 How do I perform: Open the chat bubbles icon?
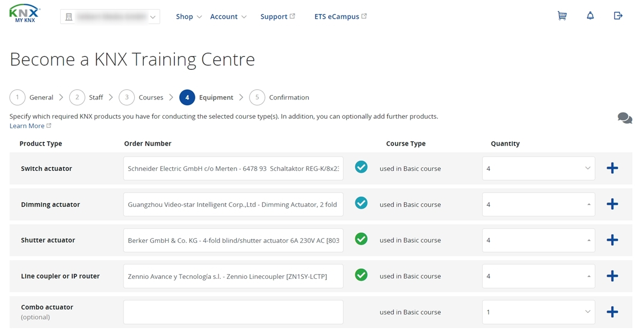point(625,118)
